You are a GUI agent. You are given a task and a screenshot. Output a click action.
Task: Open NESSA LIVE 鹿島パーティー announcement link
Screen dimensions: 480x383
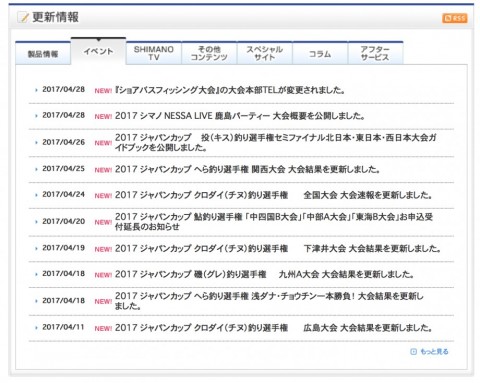point(240,116)
